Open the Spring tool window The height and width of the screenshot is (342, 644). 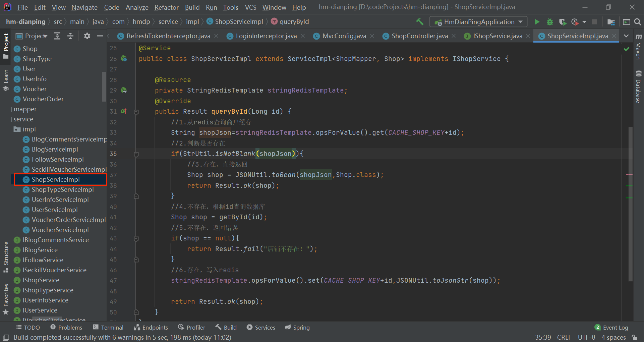tap(297, 327)
